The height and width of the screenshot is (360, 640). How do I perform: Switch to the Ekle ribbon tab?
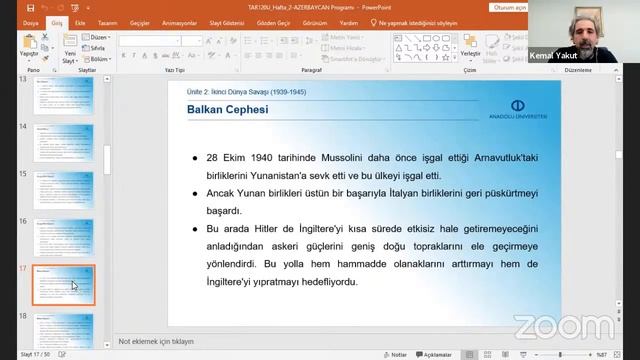point(80,23)
